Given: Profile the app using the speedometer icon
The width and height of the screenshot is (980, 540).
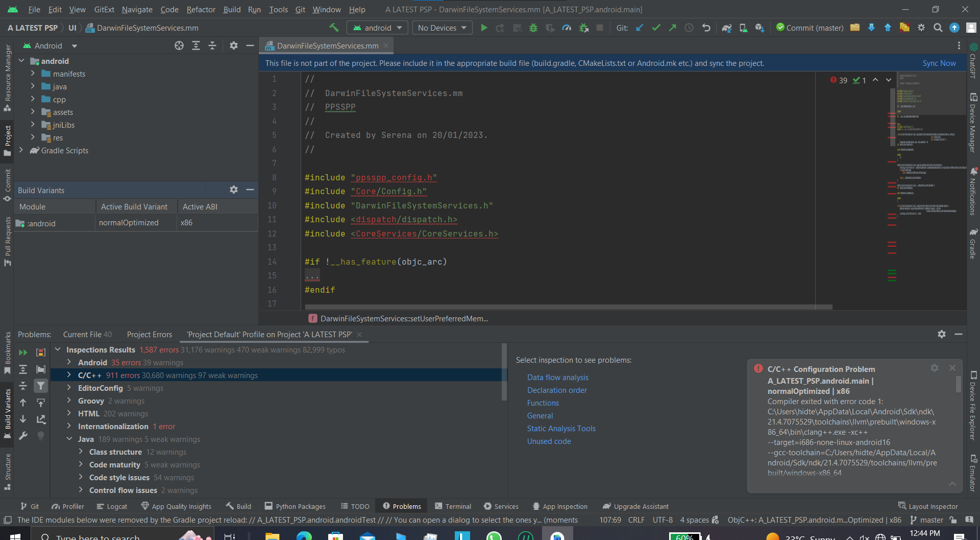Looking at the screenshot, I should point(567,28).
